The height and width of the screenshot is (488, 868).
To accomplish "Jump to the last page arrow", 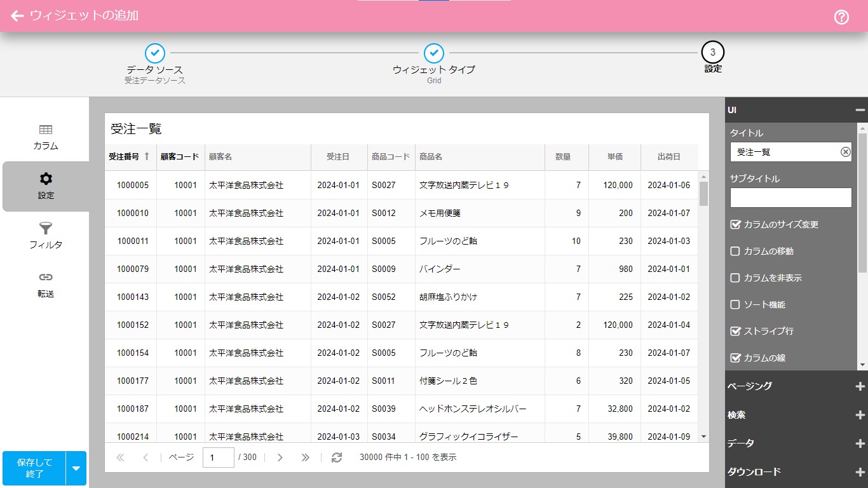I will pos(305,457).
